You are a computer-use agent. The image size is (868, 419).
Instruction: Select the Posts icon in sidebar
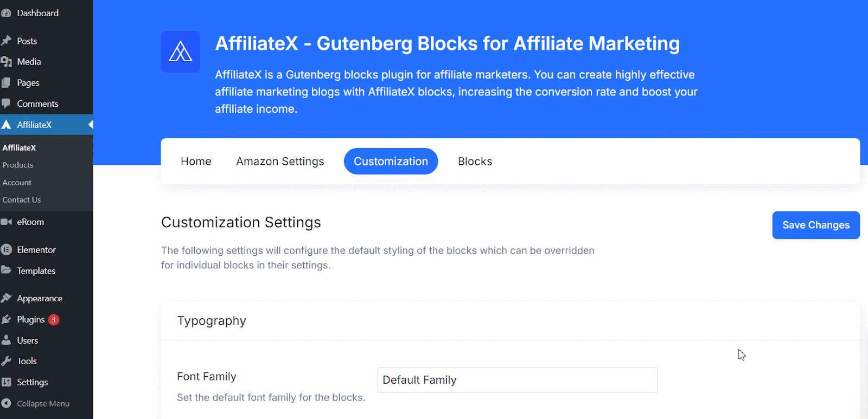point(8,41)
